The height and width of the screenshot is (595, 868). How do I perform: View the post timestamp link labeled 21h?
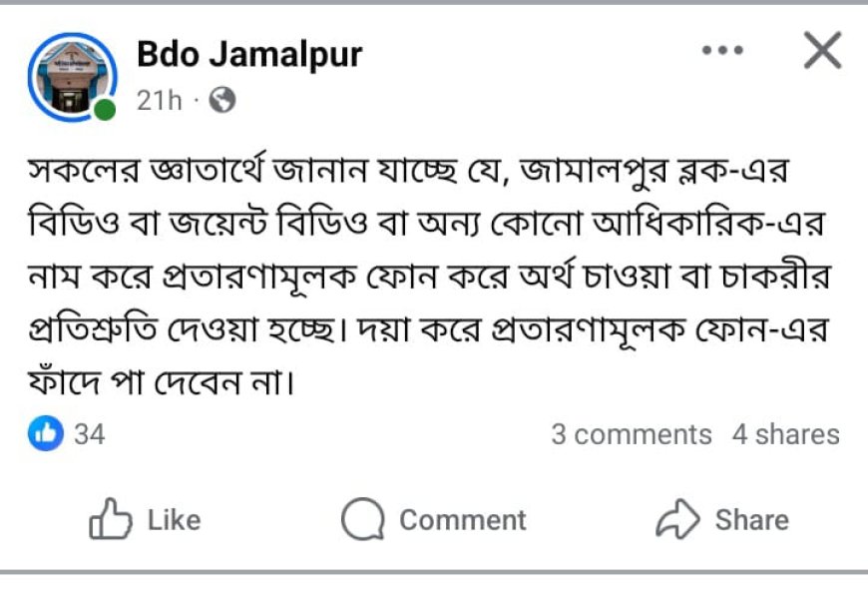point(160,99)
